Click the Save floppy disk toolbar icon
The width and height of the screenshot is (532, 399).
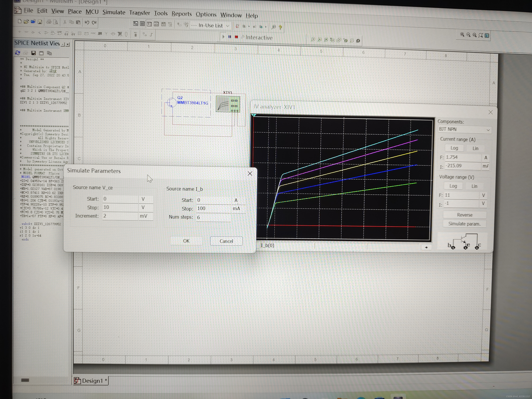click(x=40, y=22)
